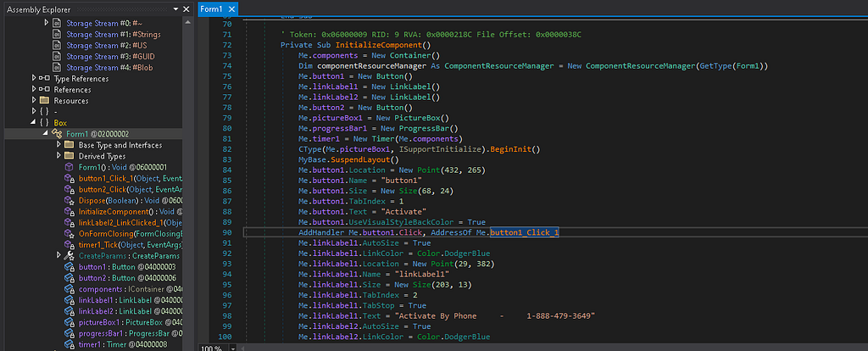Expand the References node

34,90
